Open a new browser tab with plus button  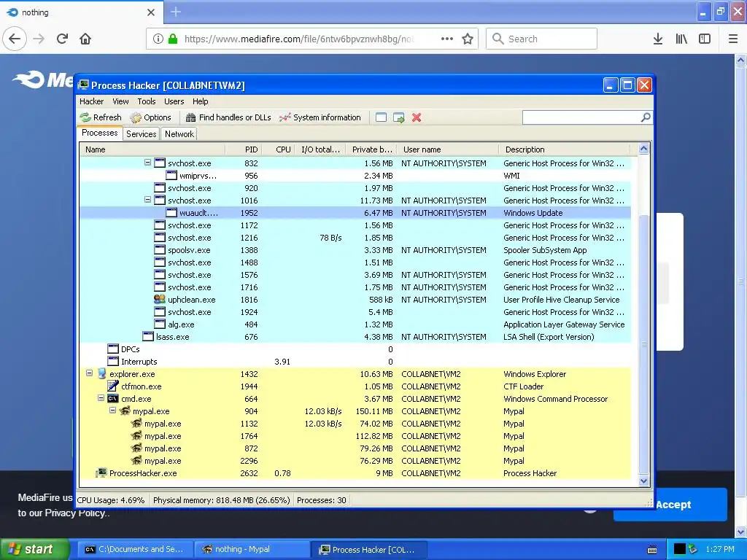pyautogui.click(x=176, y=12)
